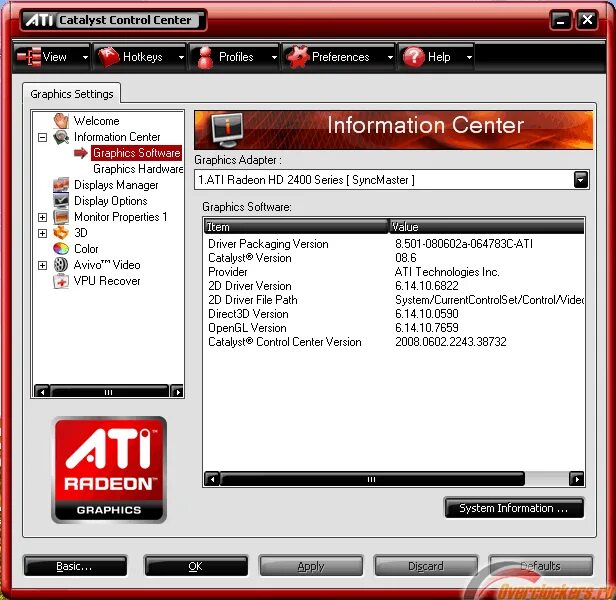Image resolution: width=616 pixels, height=600 pixels.
Task: Click the Hotkeys red key icon
Action: pos(108,57)
